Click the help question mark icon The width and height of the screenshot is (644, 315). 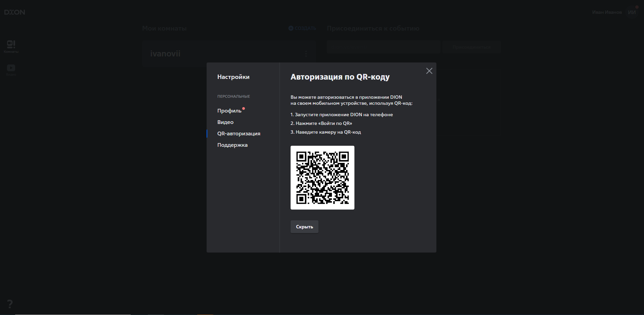tap(10, 304)
